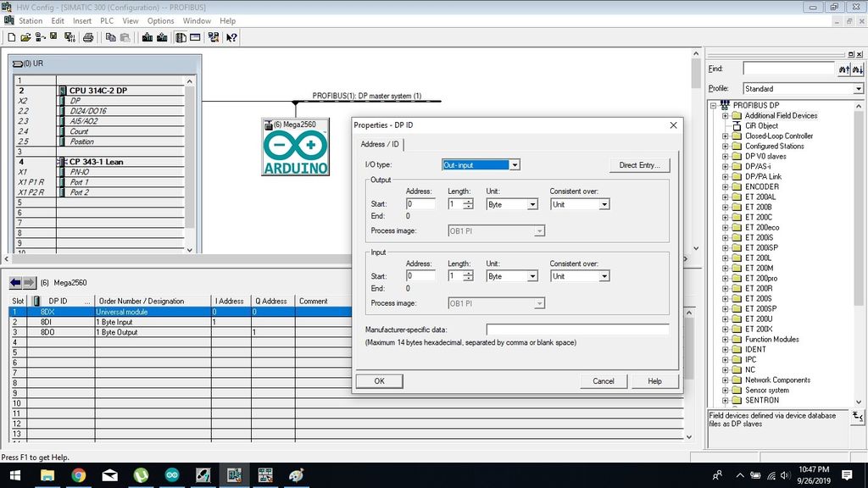Image resolution: width=868 pixels, height=488 pixels.
Task: Select the 8DI 1 Byte Input row
Action: (x=181, y=322)
